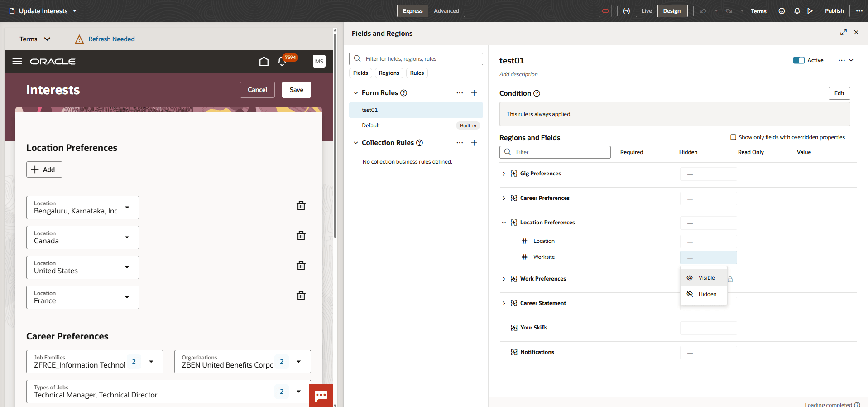Click the bracket variables icon in top bar
The height and width of the screenshot is (407, 868).
pyautogui.click(x=627, y=11)
